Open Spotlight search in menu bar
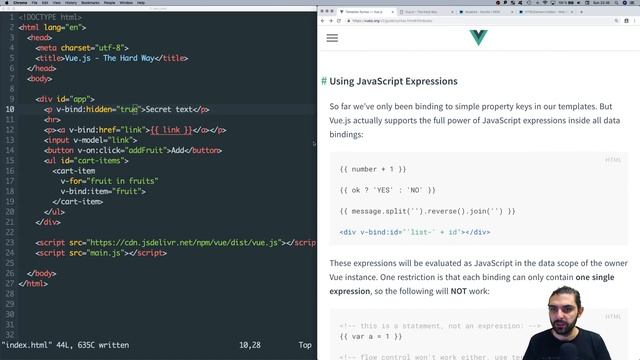This screenshot has width=640, height=360. [x=616, y=2]
